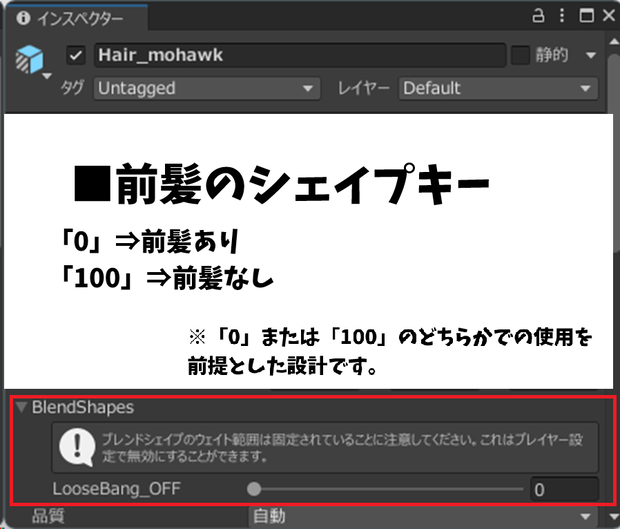
Task: Open the Default layer dropdown
Action: [498, 88]
